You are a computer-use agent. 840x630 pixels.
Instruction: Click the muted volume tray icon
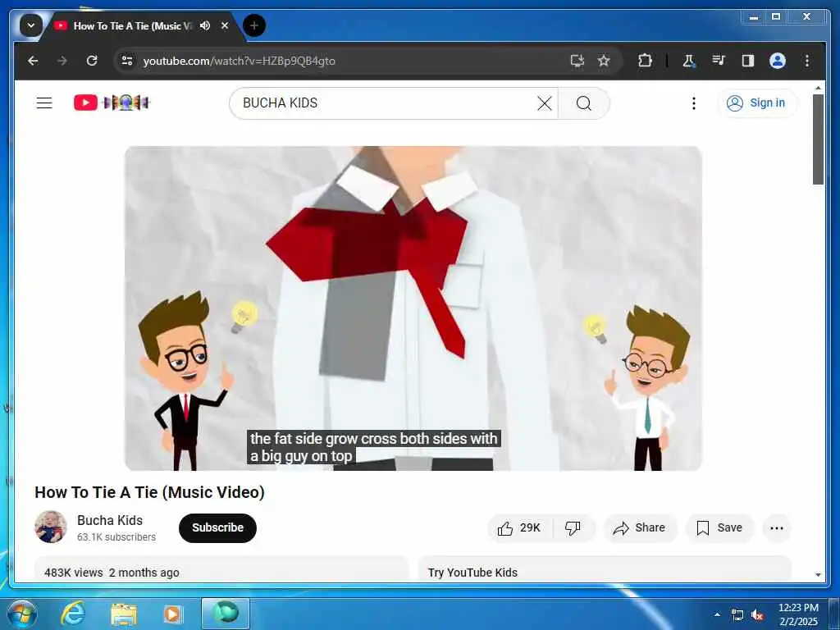point(757,614)
